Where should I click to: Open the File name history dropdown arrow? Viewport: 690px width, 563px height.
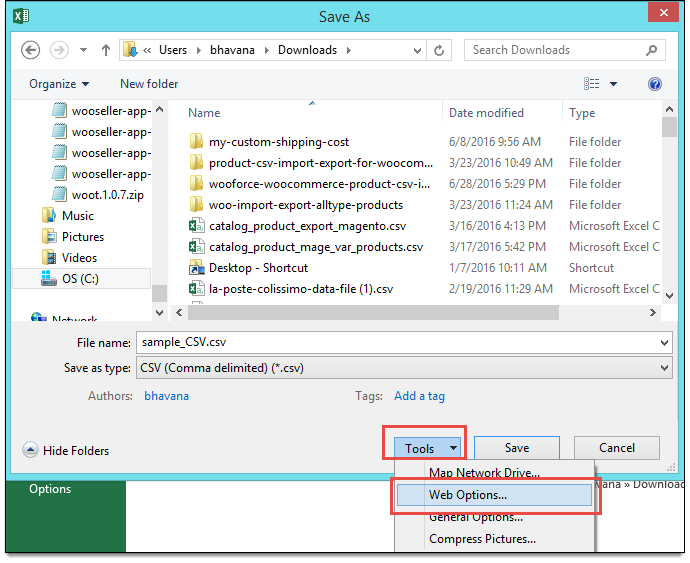coord(665,342)
